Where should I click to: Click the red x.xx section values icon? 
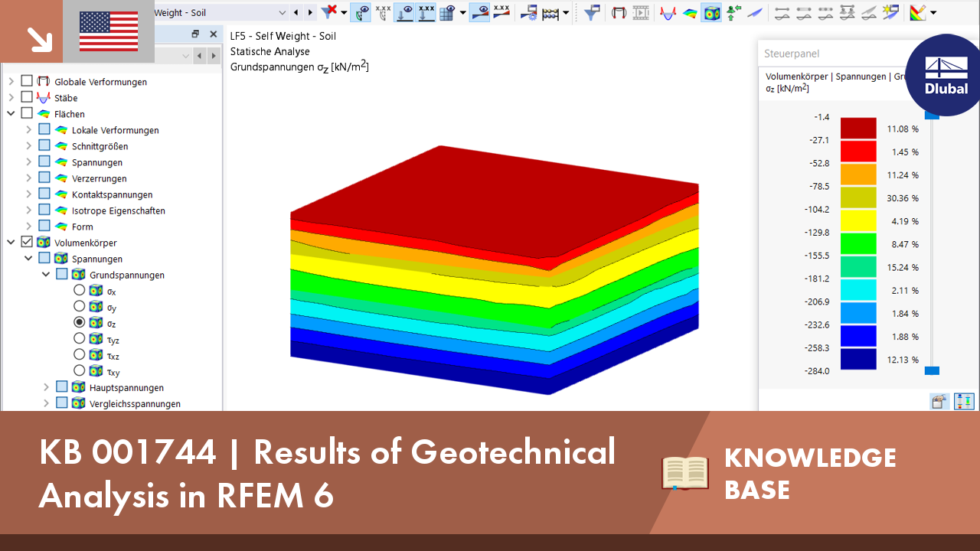tap(501, 12)
